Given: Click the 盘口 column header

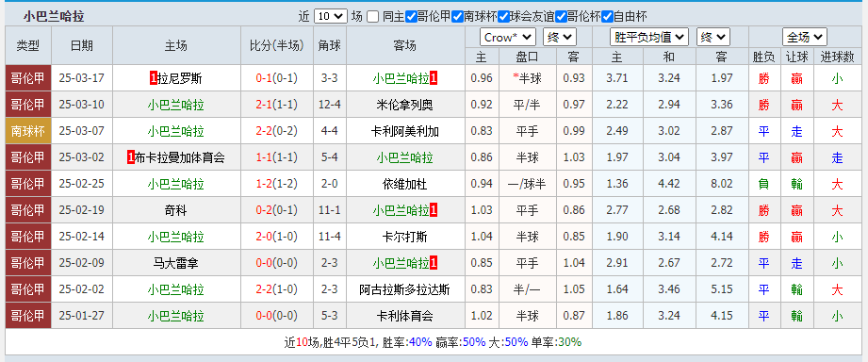Looking at the screenshot, I should 528,57.
